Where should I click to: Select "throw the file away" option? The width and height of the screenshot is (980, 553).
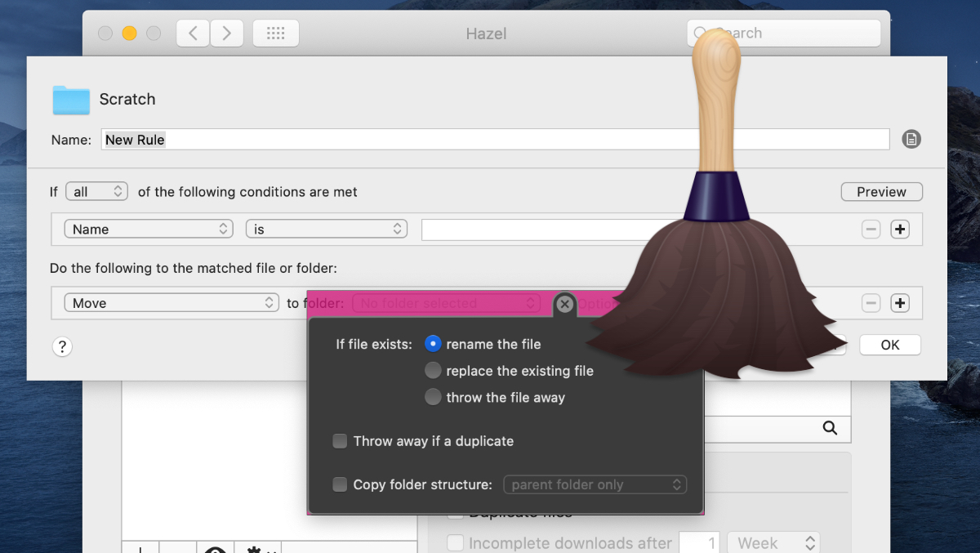(x=433, y=398)
